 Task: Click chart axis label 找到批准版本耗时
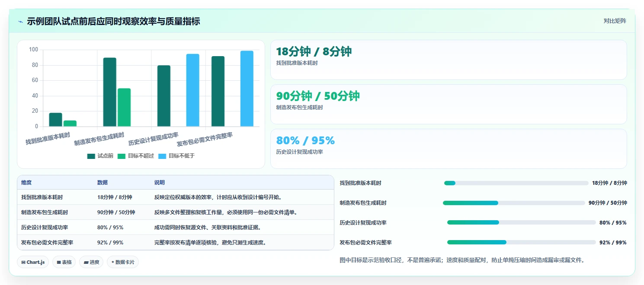click(48, 139)
